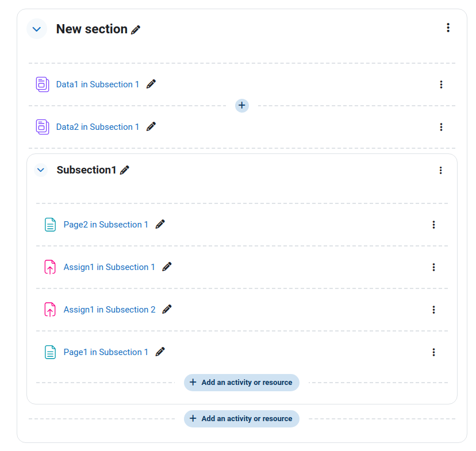Collapse the New section chevron
Screen dimensions: 476x451
point(37,29)
